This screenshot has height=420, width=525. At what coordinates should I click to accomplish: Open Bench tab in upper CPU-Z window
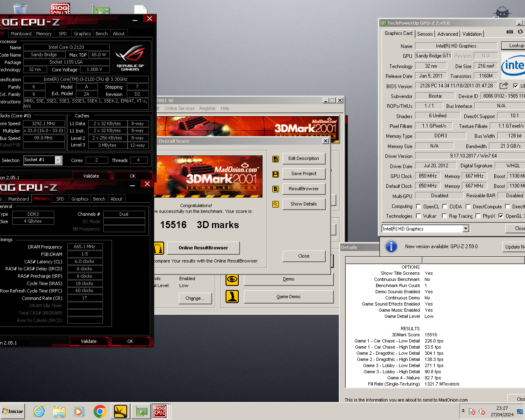point(102,34)
